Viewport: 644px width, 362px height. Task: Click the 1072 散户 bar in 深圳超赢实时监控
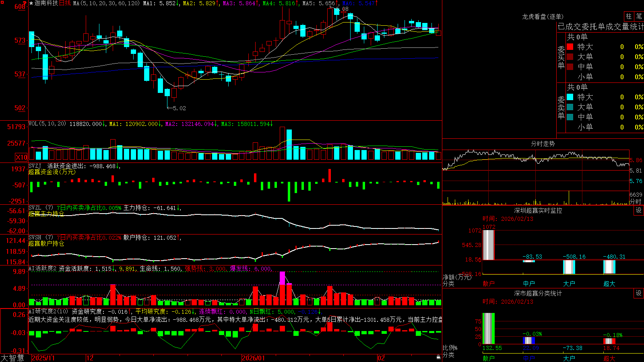point(489,245)
